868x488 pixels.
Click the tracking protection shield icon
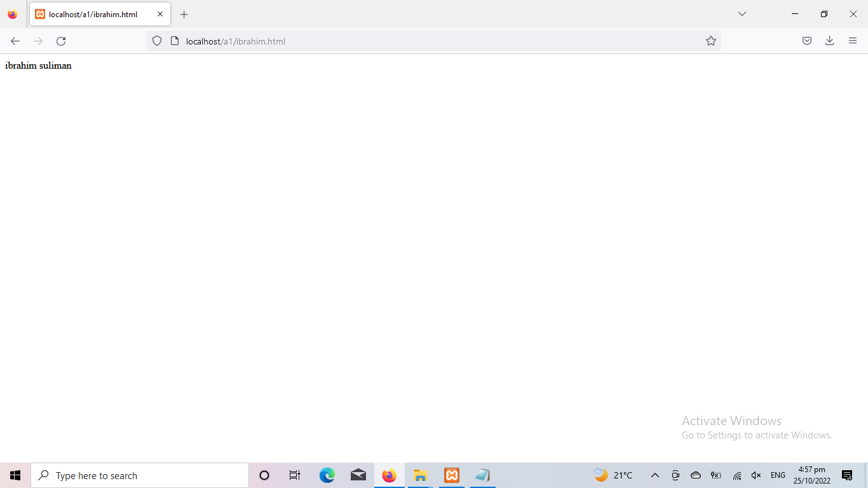[x=157, y=41]
